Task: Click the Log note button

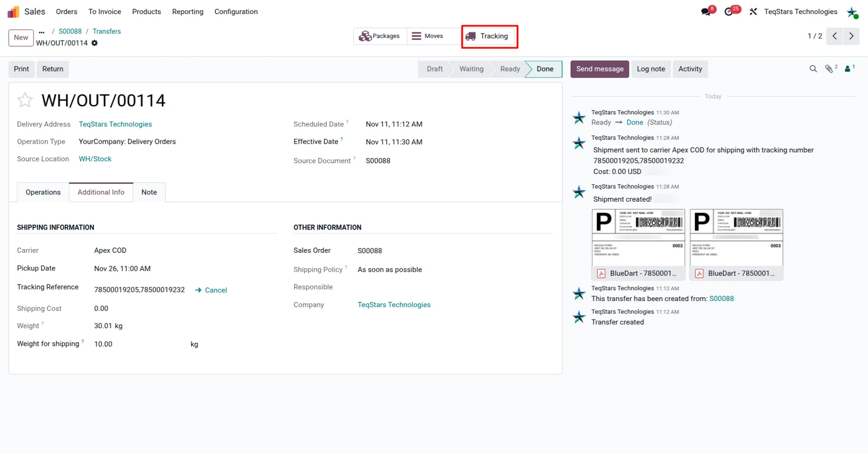Action: [x=651, y=69]
